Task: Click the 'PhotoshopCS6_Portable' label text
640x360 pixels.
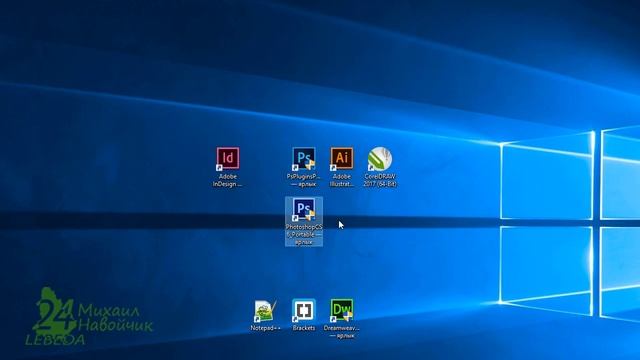Action: pos(304,234)
